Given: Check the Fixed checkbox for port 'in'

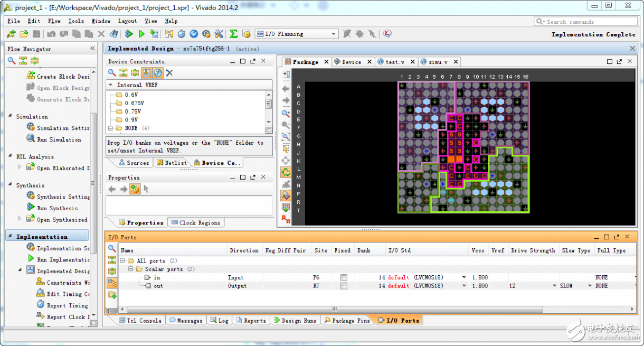Looking at the screenshot, I should coord(344,277).
